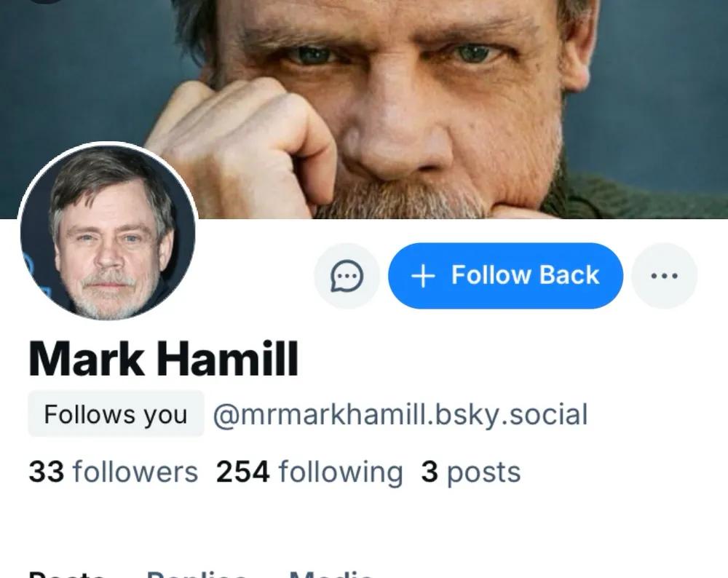Switch to the Replies tab
The width and height of the screenshot is (728, 578).
click(197, 574)
